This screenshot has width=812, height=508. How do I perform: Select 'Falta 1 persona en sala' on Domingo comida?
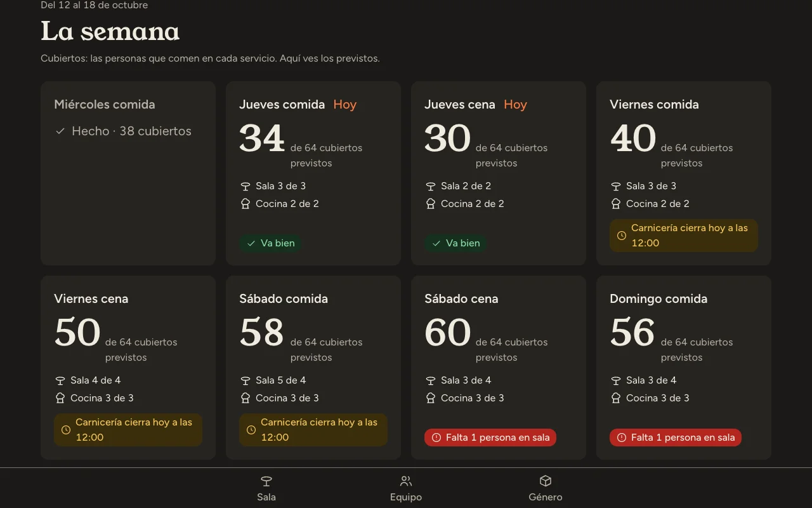676,438
